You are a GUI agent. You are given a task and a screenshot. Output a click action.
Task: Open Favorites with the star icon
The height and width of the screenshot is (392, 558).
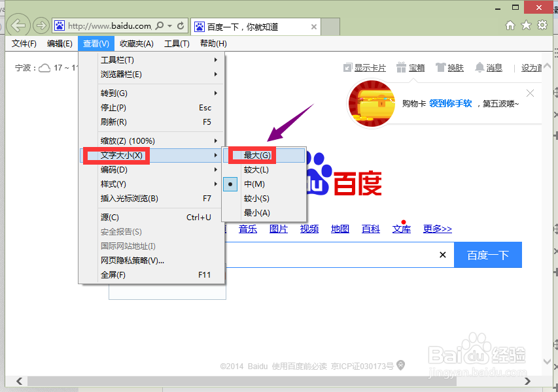[x=526, y=25]
